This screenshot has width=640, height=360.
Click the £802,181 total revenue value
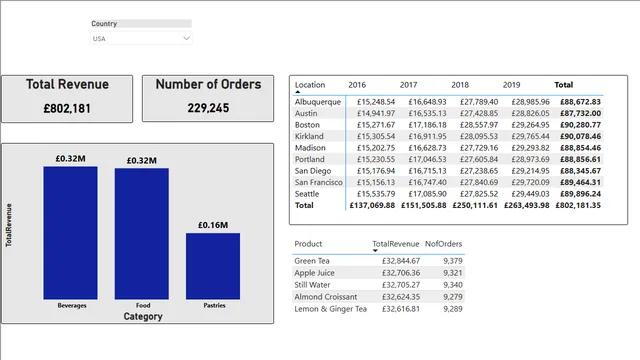(67, 109)
